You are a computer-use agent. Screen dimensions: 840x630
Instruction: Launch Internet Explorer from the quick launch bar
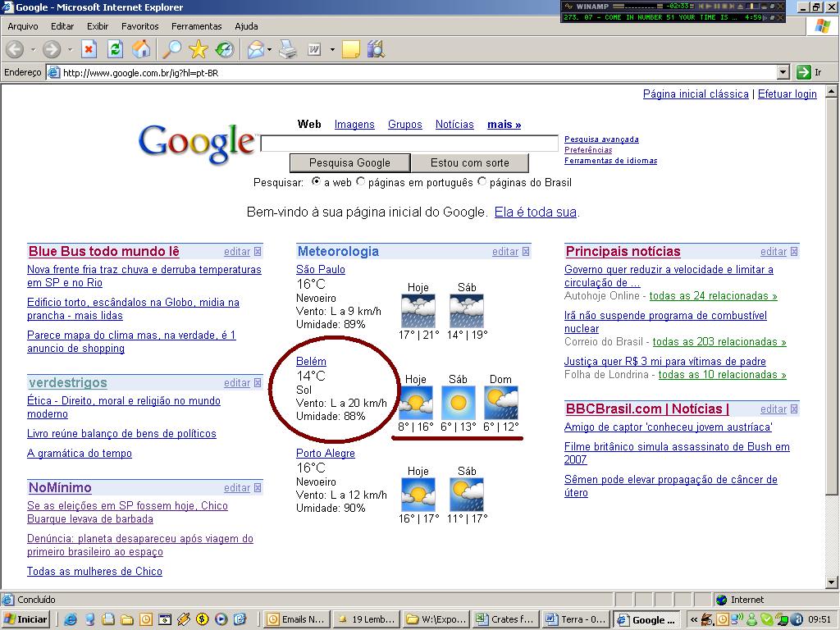point(71,620)
